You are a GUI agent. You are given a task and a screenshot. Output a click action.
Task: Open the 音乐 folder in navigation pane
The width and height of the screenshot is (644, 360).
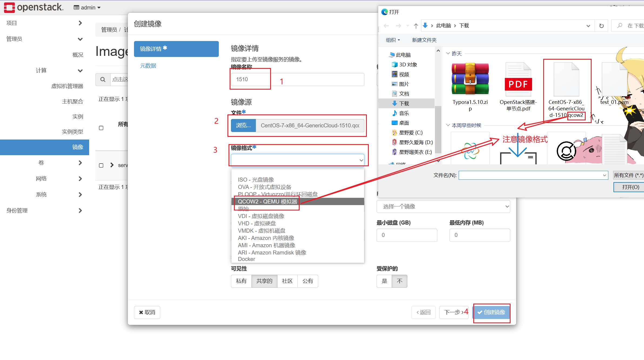tap(404, 113)
